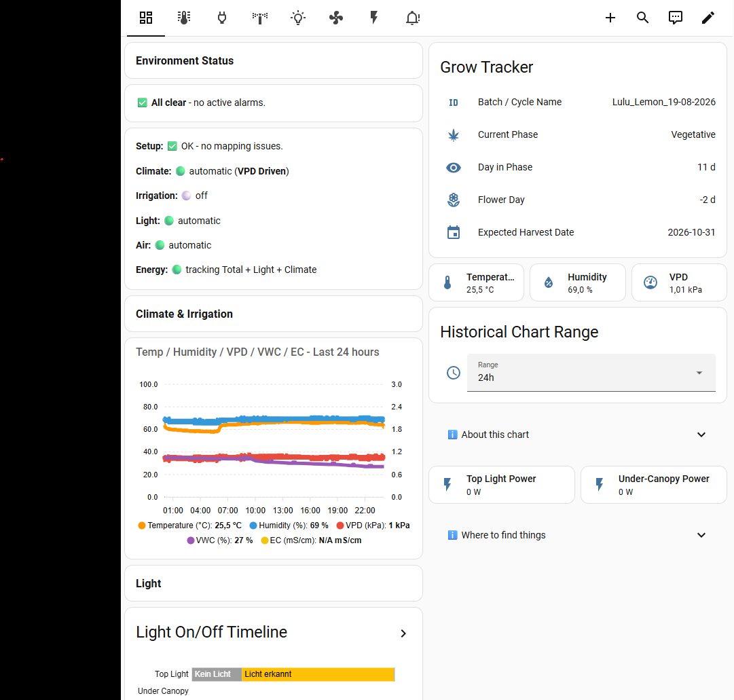Image resolution: width=734 pixels, height=700 pixels.
Task: Click the Under Canopy timeline row label
Action: tap(163, 691)
